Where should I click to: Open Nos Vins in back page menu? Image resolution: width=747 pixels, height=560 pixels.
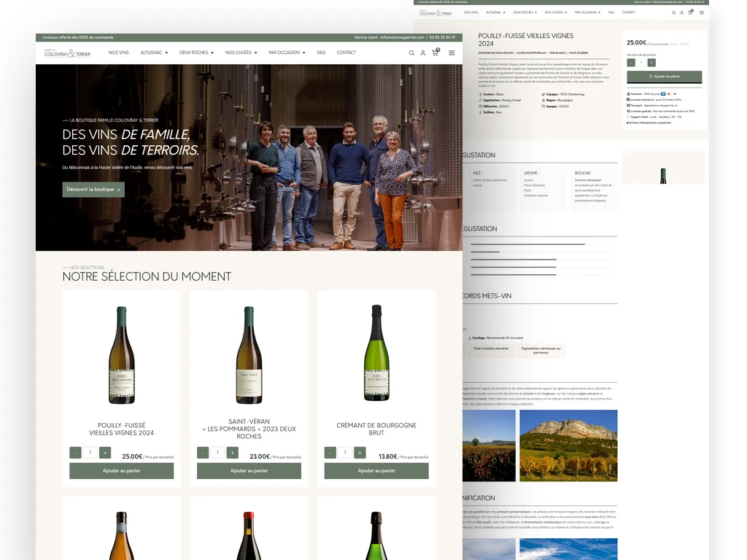pos(471,12)
